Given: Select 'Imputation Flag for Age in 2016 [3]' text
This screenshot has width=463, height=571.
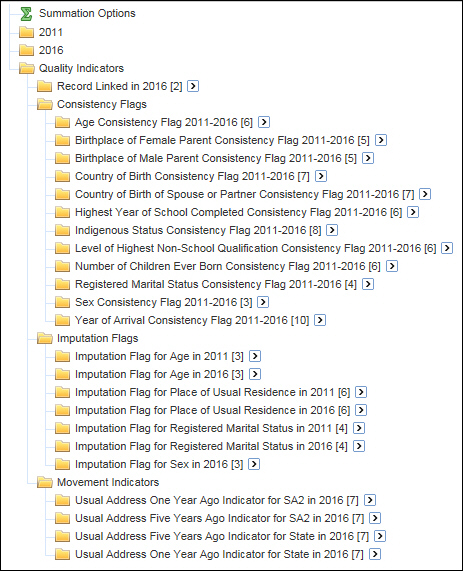Looking at the screenshot, I should (159, 374).
